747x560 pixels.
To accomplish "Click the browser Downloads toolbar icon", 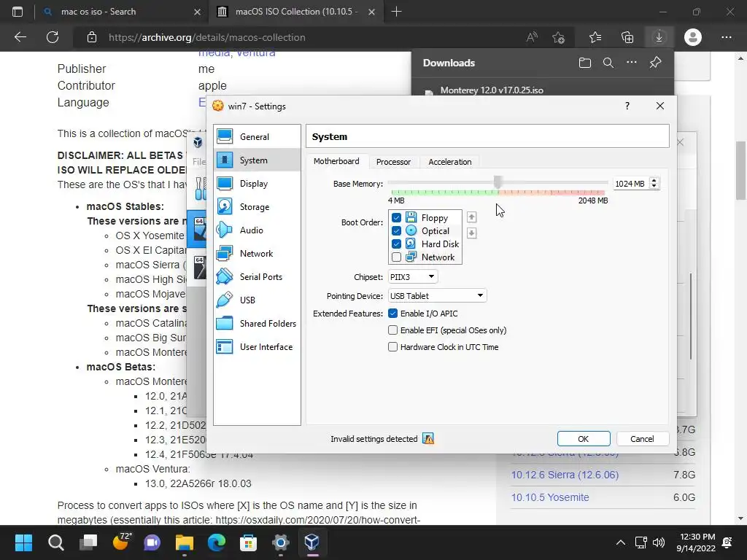I will [659, 37].
